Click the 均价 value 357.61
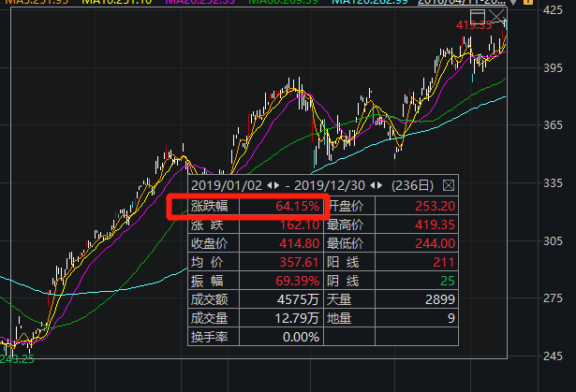The image size is (576, 392). click(299, 262)
